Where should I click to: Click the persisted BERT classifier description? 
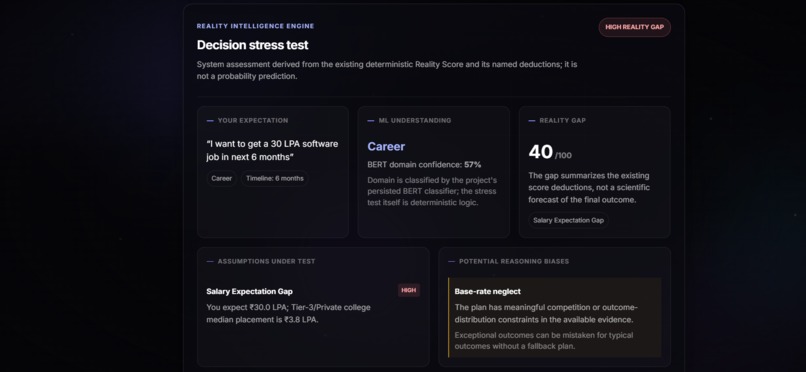[432, 192]
